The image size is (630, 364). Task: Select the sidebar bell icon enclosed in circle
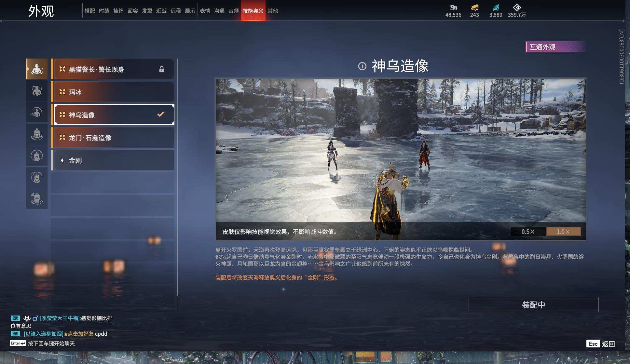click(x=37, y=156)
